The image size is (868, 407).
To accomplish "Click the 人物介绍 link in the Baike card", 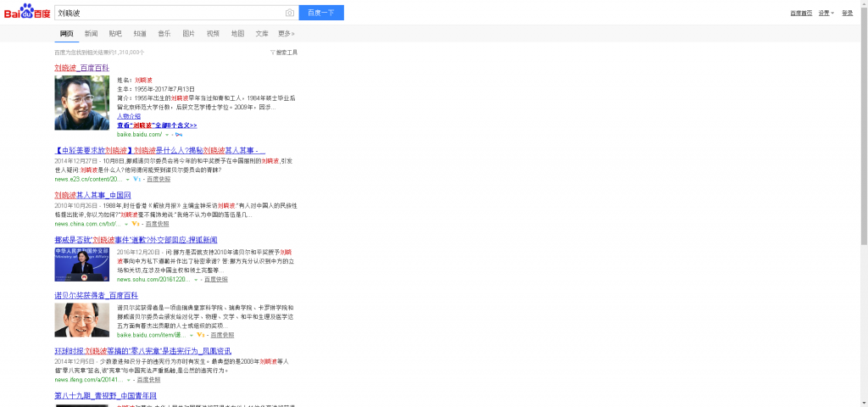I will pyautogui.click(x=129, y=116).
